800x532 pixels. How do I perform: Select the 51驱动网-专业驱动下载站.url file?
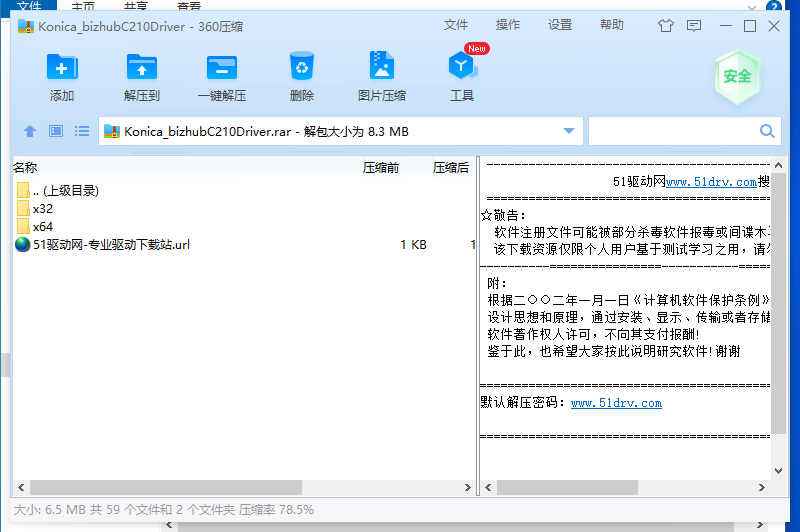point(244,244)
